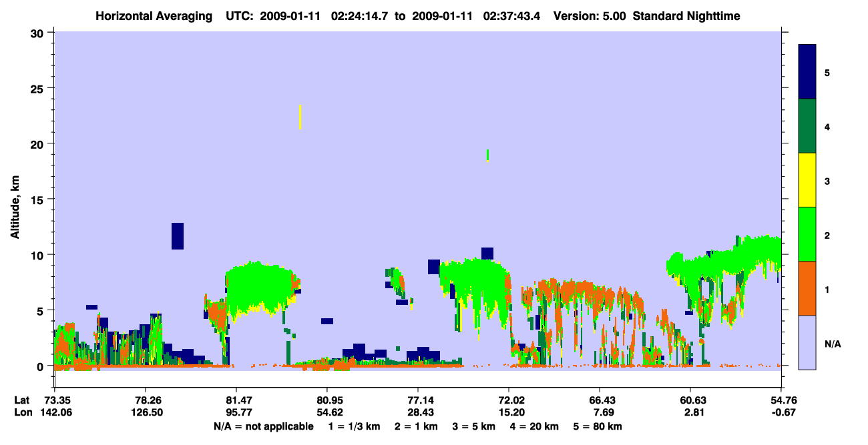Screen dimensions: 868x445
Task: Click the '2 = 1 km' legend text
Action: (417, 426)
